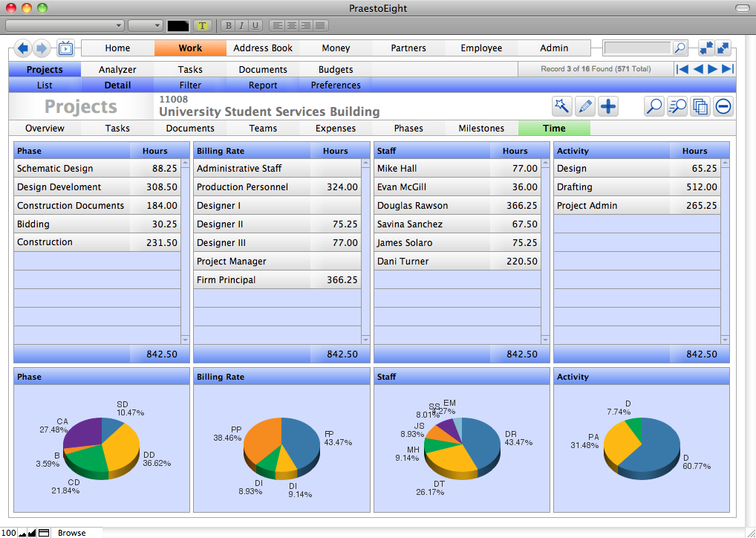Image resolution: width=756 pixels, height=538 pixels.
Task: Select the Design Develoment phase row
Action: pos(97,187)
